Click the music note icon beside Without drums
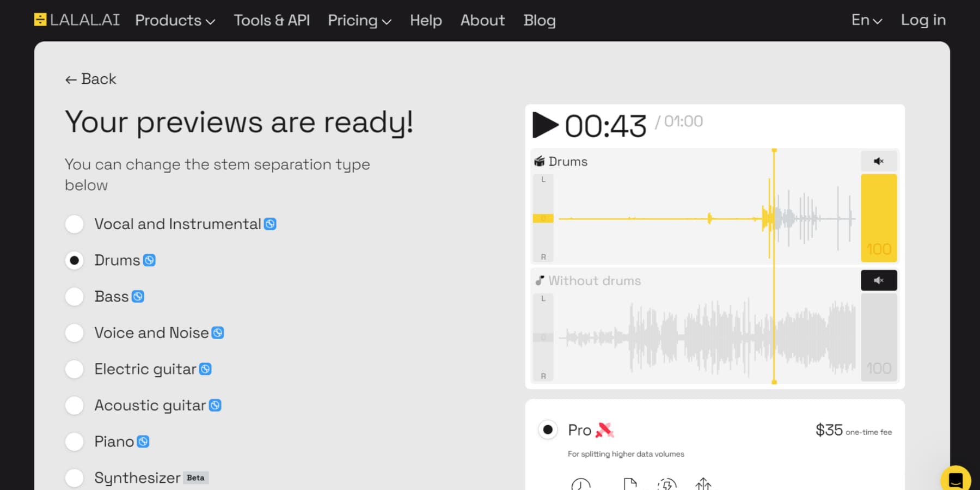980x490 pixels. (540, 280)
